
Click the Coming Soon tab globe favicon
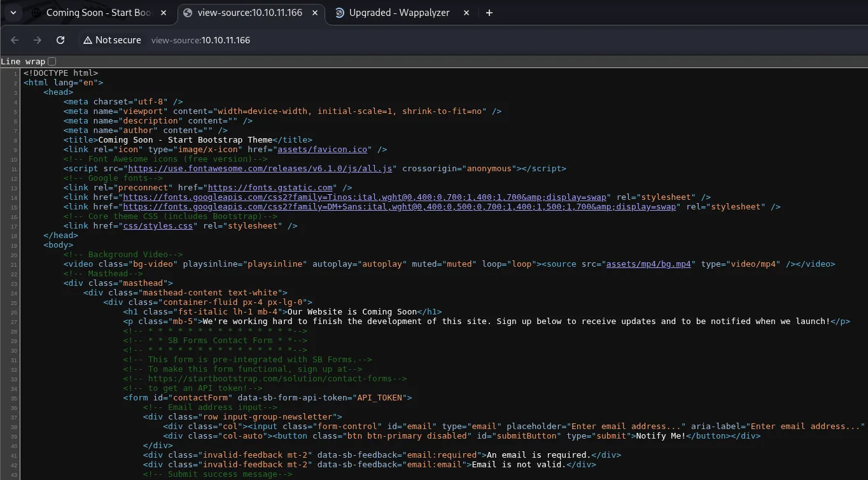tap(36, 13)
